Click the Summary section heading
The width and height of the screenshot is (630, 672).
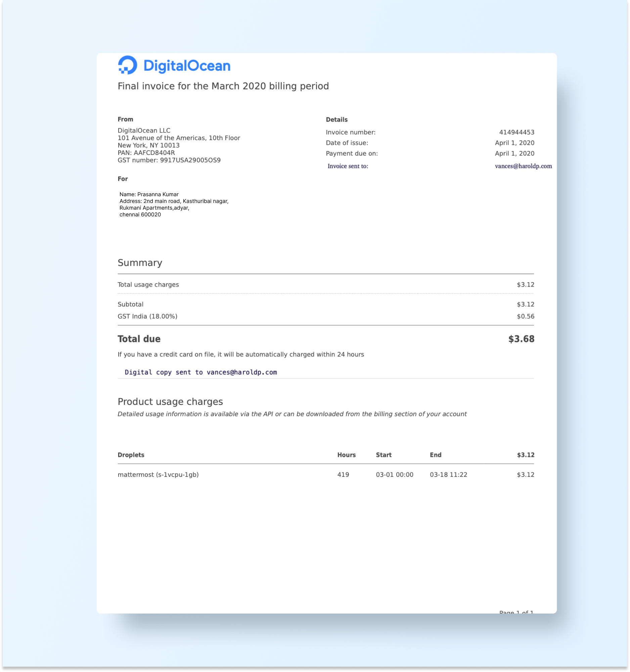[x=140, y=263]
